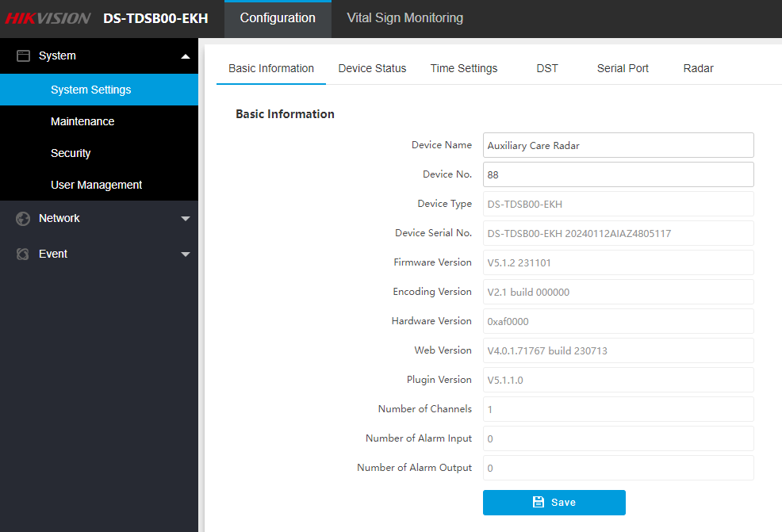Select Security in the System menu
The image size is (782, 532).
[71, 153]
